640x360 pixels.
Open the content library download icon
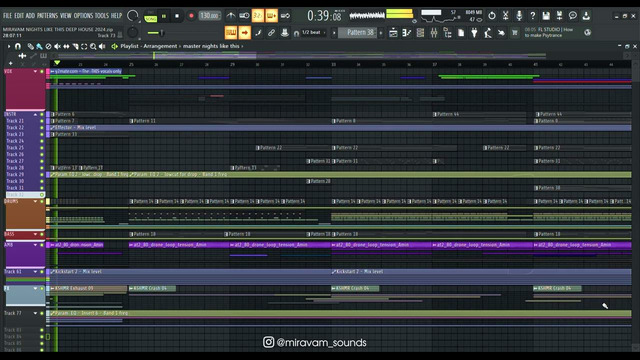tap(586, 16)
